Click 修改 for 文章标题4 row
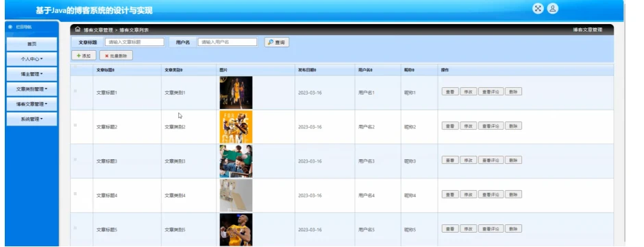Viewport: 644px width, 247px height. coord(468,194)
